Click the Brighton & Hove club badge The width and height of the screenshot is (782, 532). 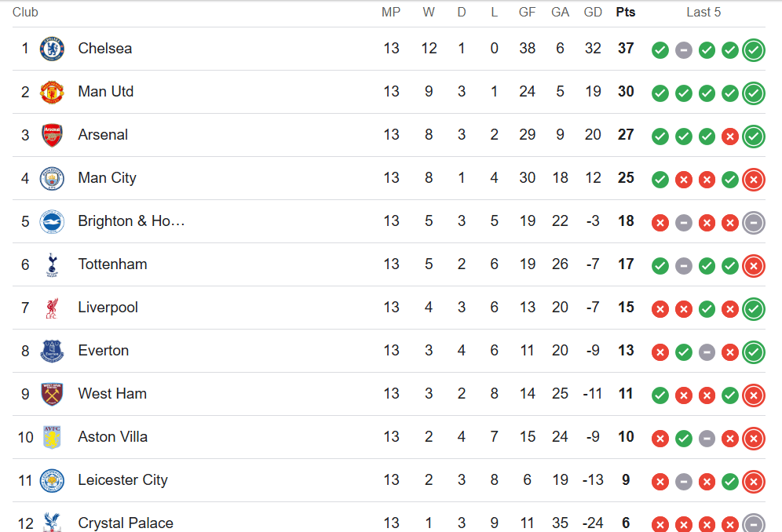point(52,221)
